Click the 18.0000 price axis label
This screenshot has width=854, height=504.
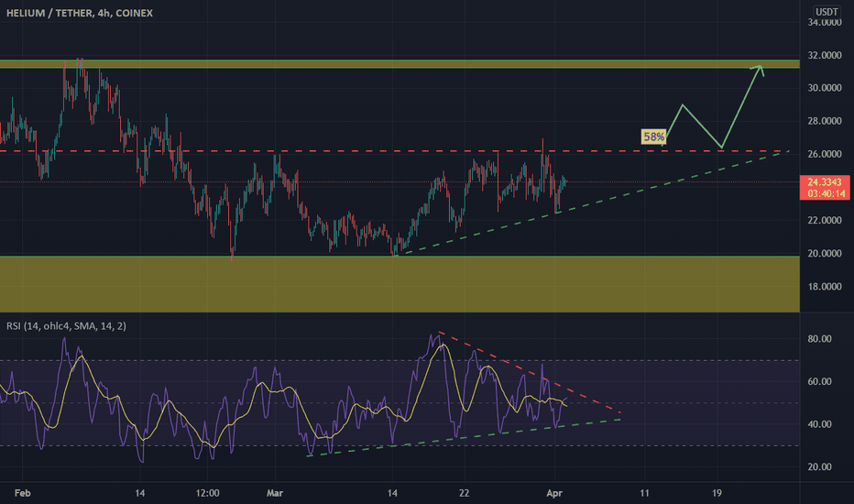click(x=825, y=287)
